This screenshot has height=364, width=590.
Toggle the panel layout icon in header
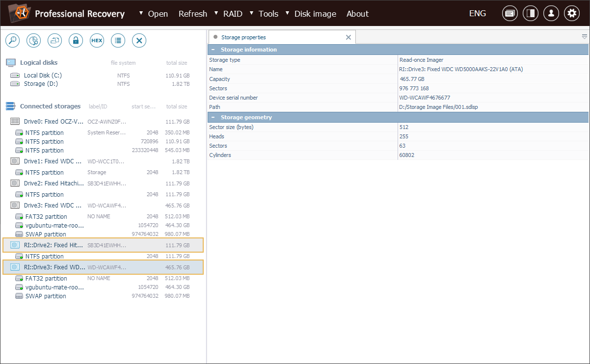click(x=531, y=14)
